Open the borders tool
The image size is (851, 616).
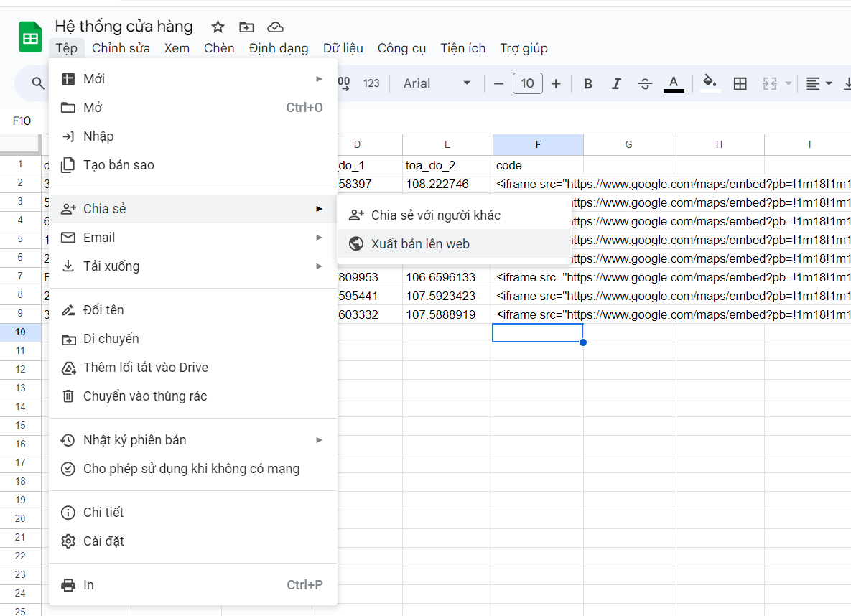tap(740, 83)
